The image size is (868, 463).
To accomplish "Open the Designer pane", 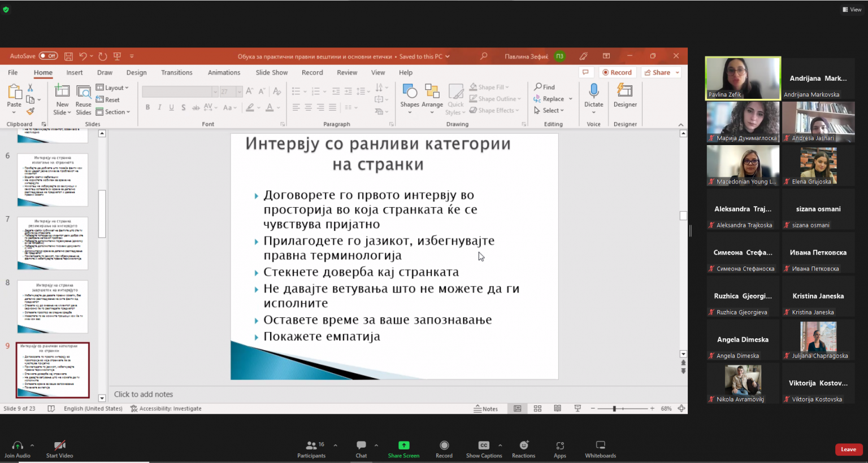I will 624,95.
